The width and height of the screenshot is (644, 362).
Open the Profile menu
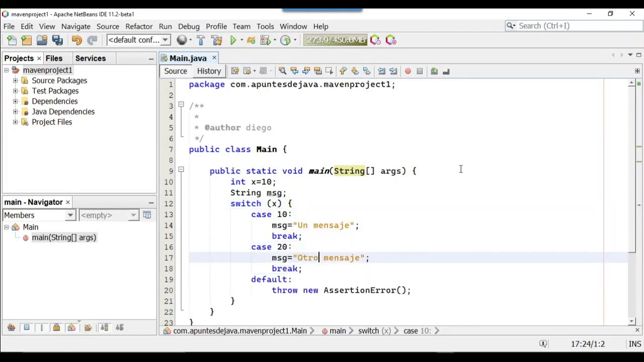coord(216,26)
